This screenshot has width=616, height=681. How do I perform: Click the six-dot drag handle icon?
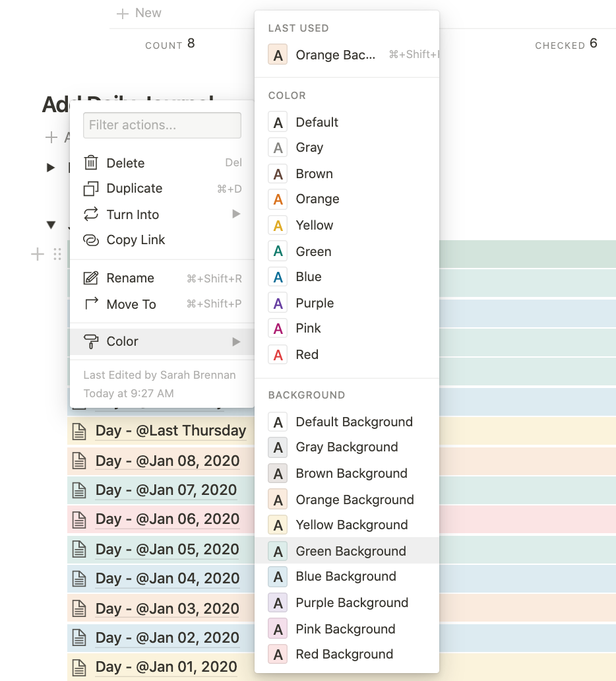(57, 254)
